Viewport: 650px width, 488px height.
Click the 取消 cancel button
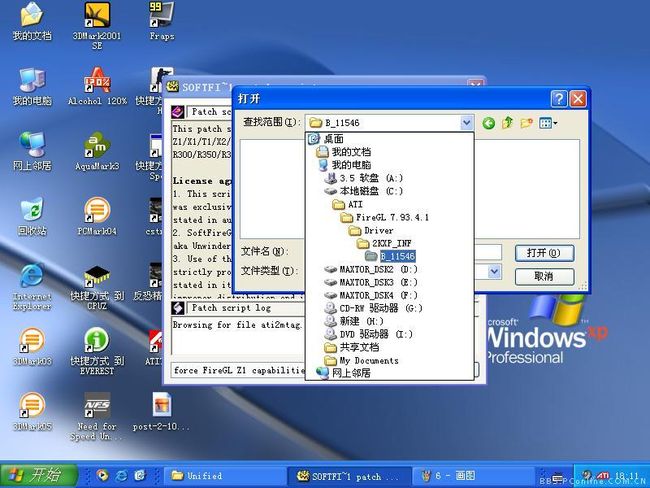pyautogui.click(x=544, y=276)
